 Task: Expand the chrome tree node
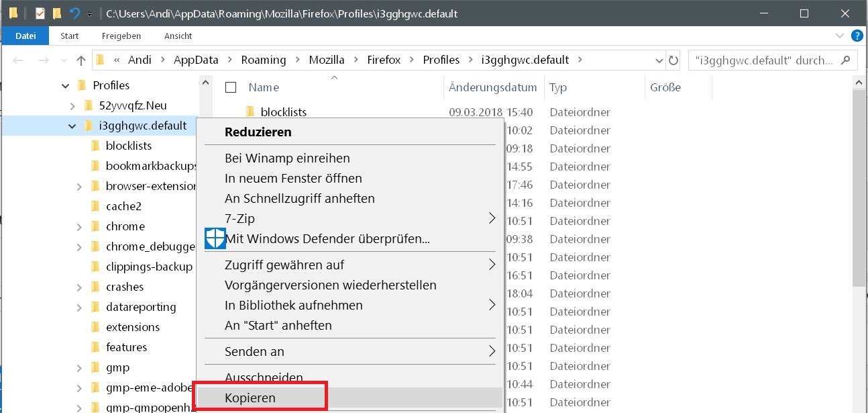click(x=78, y=226)
